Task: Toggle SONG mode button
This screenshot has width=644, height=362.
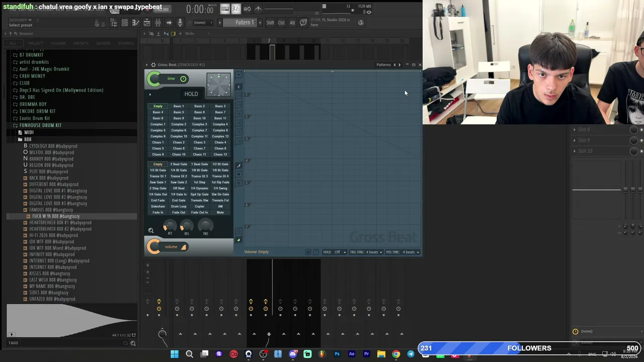Action: [116, 11]
